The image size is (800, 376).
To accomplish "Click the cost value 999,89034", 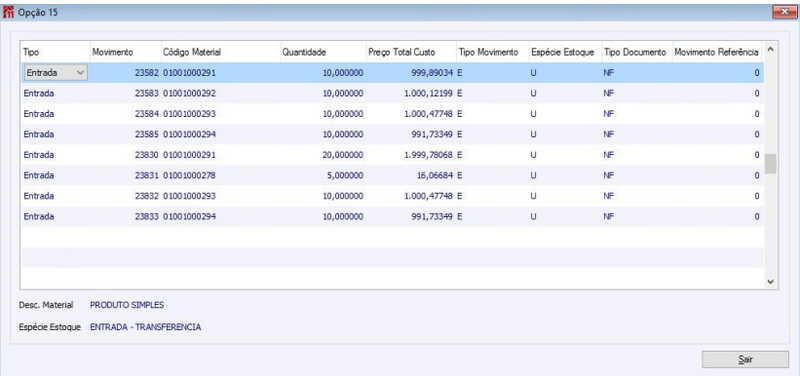I will (x=432, y=73).
